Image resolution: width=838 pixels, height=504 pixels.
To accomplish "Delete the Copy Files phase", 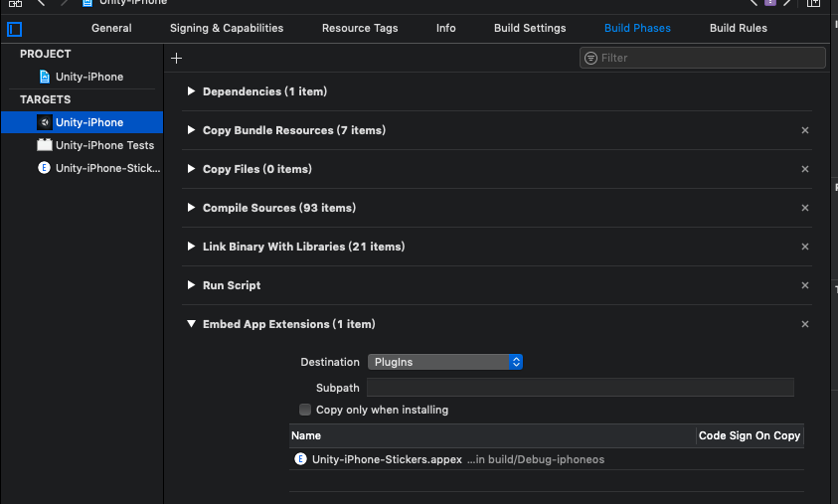I will pyautogui.click(x=805, y=169).
